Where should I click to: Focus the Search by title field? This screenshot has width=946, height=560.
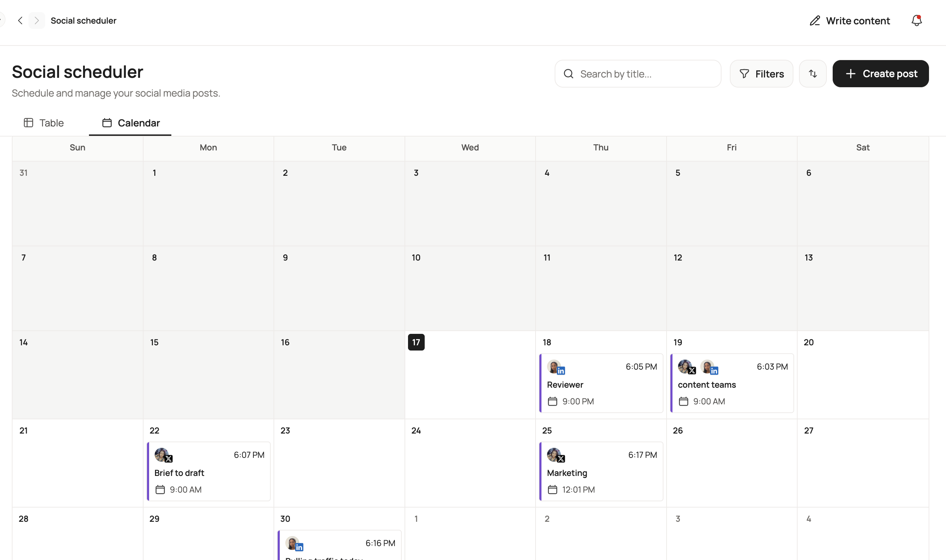638,74
